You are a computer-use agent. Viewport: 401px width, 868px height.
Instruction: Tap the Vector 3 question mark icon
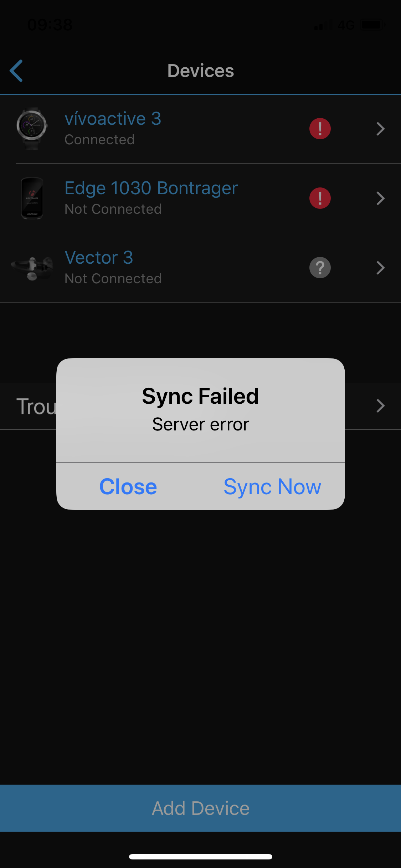(x=320, y=268)
